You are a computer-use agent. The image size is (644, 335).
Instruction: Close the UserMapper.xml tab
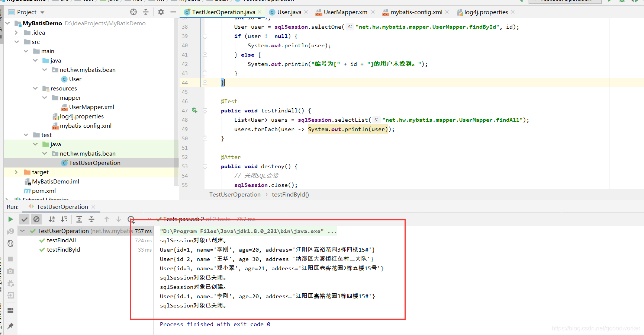tap(373, 12)
